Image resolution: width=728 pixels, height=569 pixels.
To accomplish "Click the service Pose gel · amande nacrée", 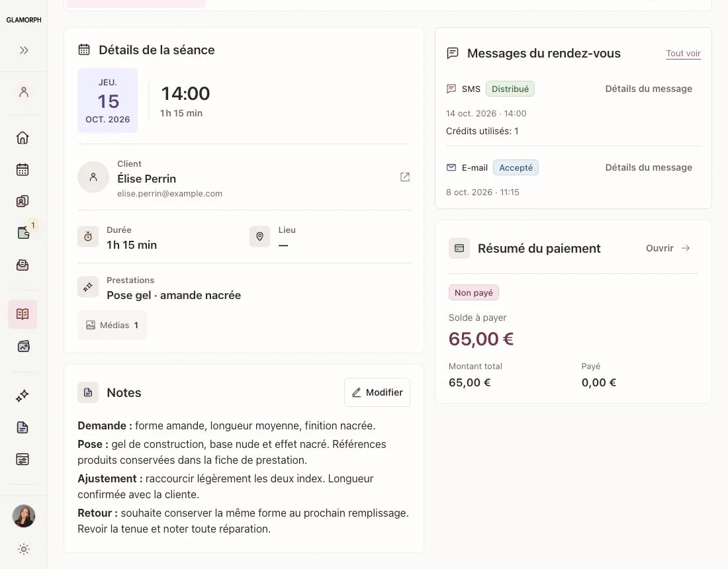I will [173, 295].
